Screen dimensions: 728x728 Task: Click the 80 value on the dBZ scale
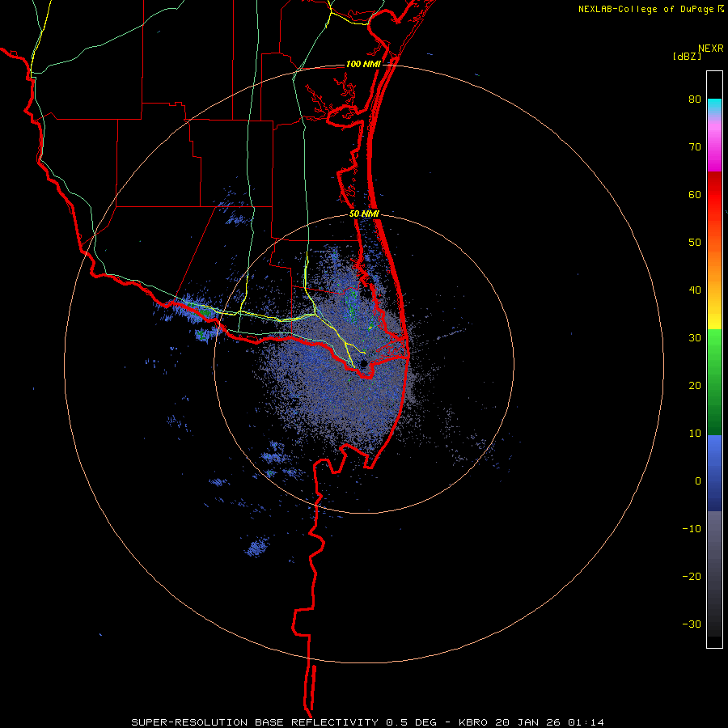tap(695, 99)
